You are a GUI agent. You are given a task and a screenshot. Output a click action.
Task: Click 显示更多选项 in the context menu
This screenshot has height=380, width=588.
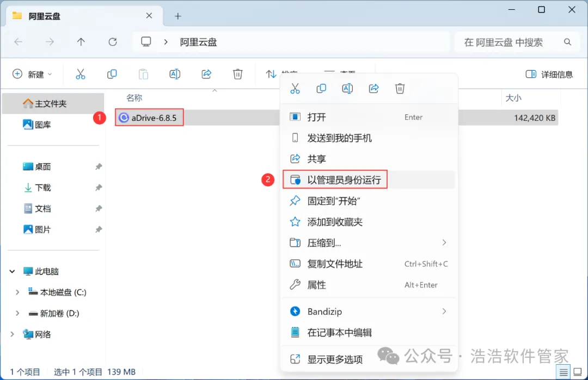369,359
